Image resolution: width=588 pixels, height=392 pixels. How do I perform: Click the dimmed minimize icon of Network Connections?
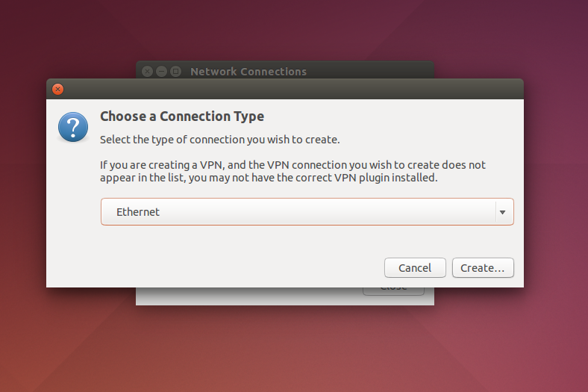click(161, 71)
